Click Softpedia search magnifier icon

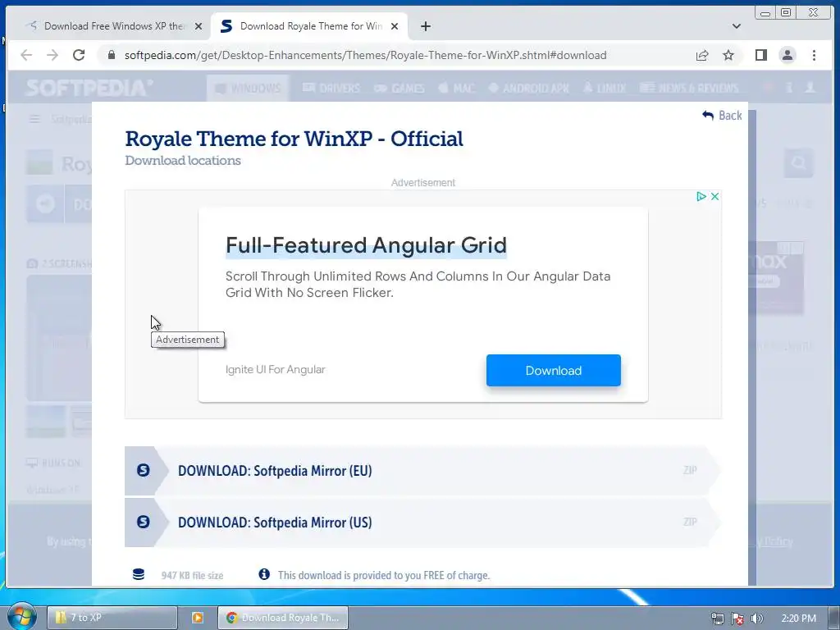(x=799, y=163)
